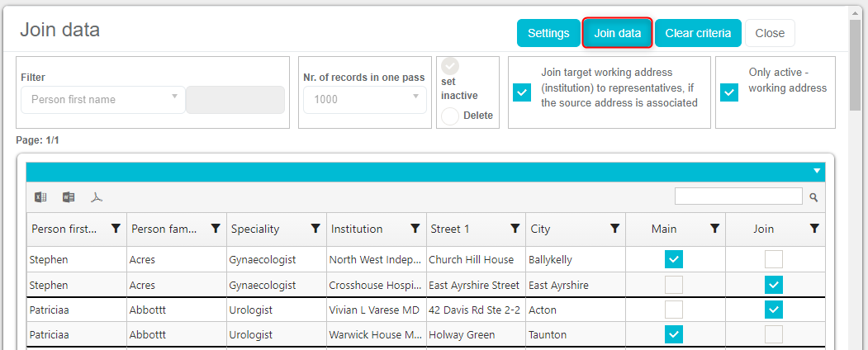The image size is (868, 350).
Task: Open filter for Person first name column
Action: point(116,229)
